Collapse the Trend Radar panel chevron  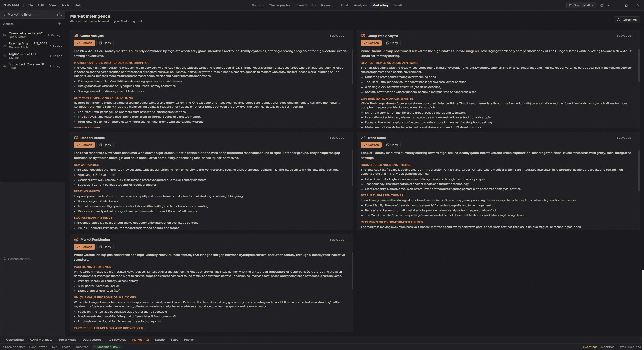634,138
